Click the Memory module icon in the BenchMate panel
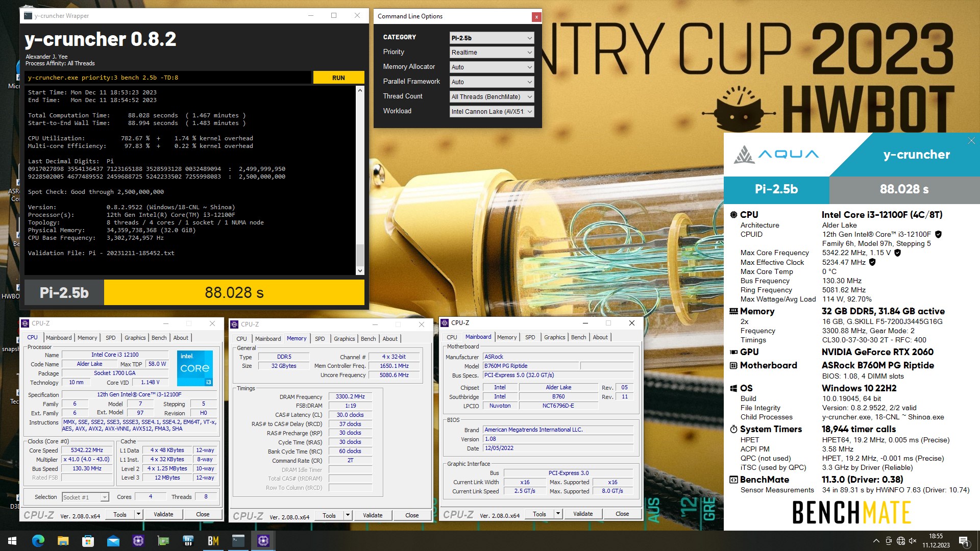The image size is (980, 551). (733, 311)
